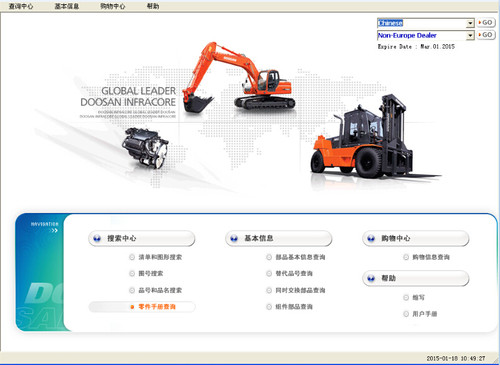Open the 品号和品名搜索 link
Image resolution: width=500 pixels, height=365 pixels.
(160, 290)
